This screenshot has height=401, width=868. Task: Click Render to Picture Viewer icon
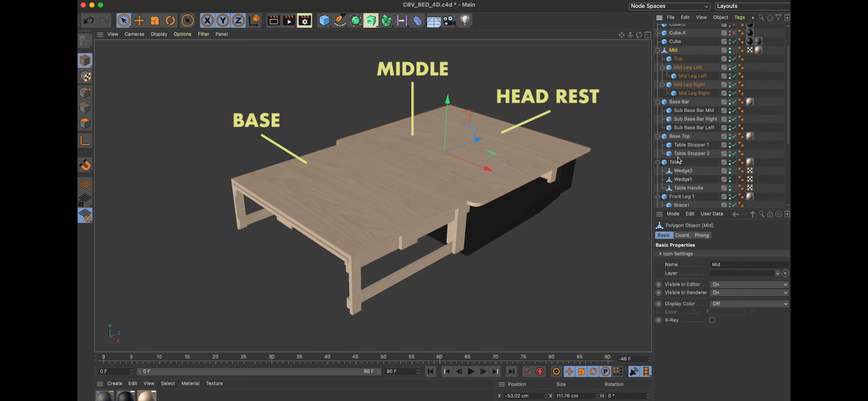289,20
